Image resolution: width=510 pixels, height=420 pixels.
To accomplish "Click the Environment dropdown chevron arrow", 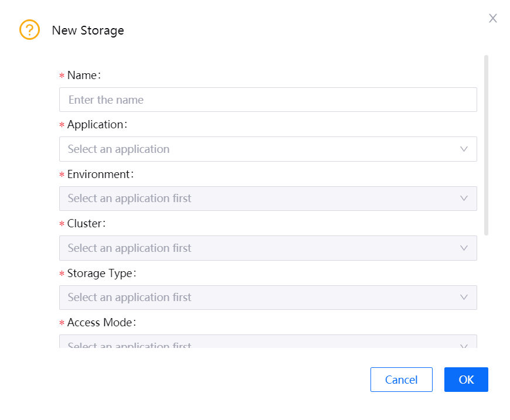I will coord(464,198).
